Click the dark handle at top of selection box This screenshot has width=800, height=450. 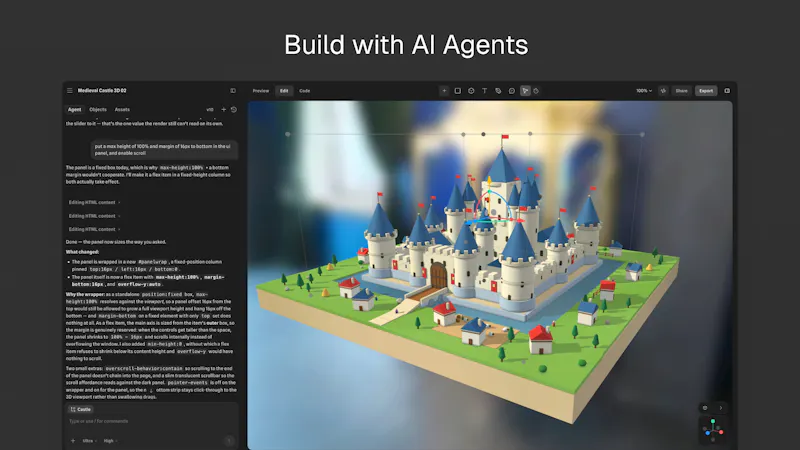click(x=483, y=134)
